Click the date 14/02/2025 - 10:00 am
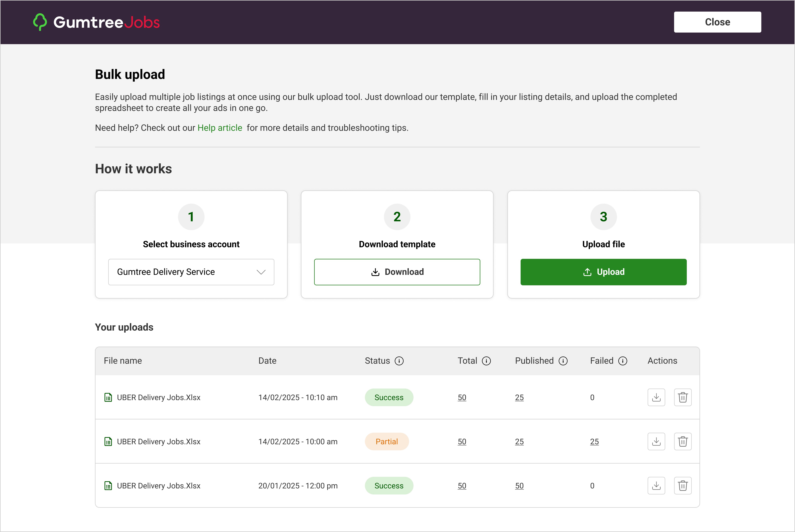 tap(298, 441)
